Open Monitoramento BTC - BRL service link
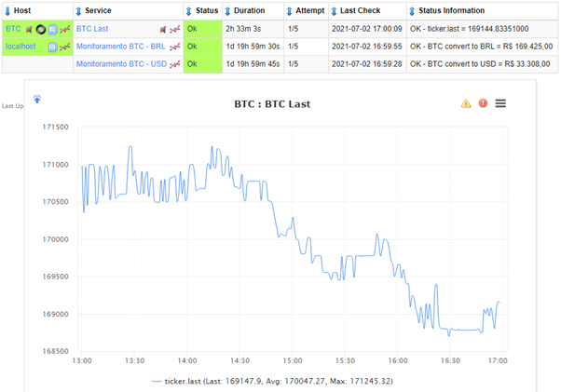The height and width of the screenshot is (392, 561). point(121,47)
